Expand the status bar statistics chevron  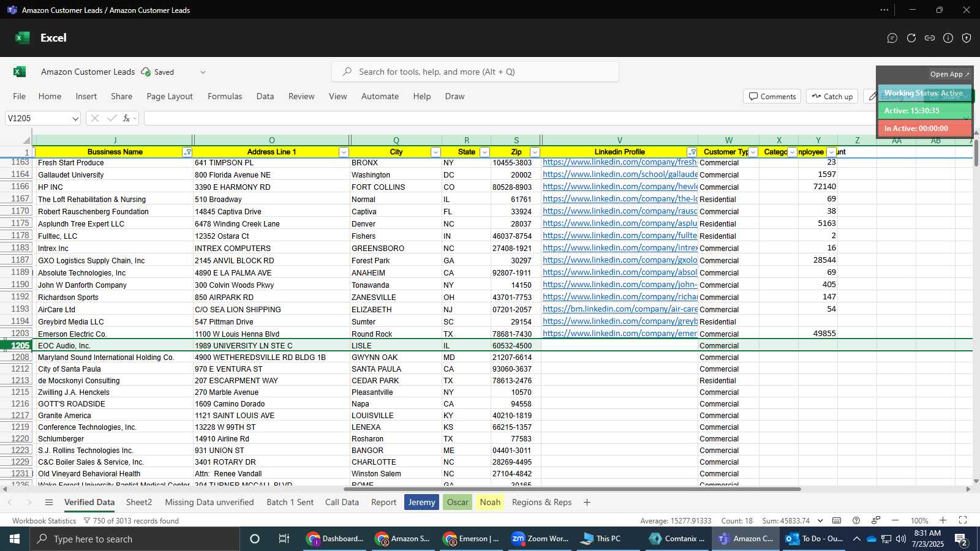tap(820, 520)
